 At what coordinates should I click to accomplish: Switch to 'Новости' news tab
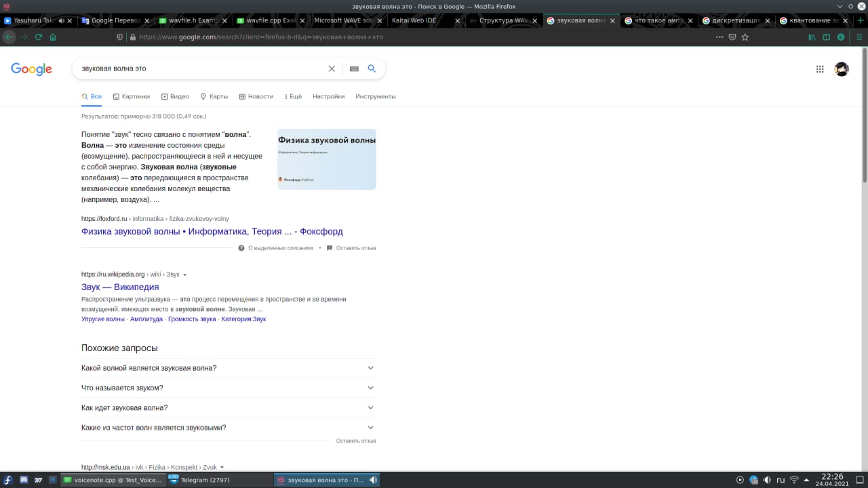click(x=256, y=96)
